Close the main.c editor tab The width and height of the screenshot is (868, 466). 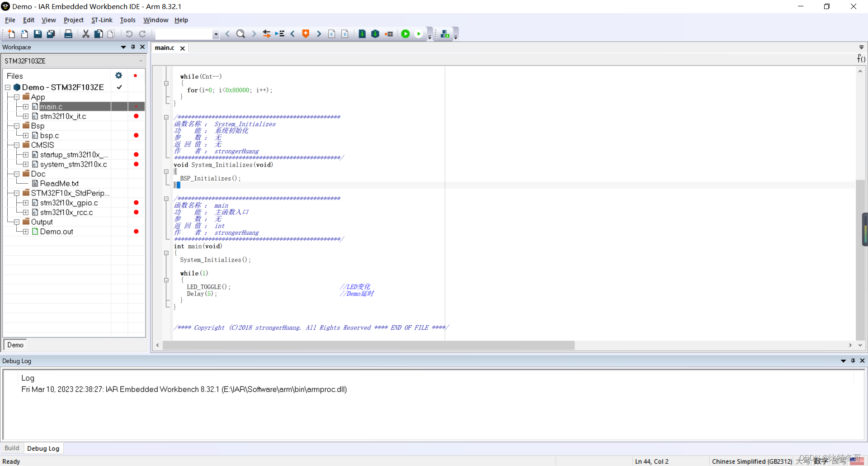183,48
